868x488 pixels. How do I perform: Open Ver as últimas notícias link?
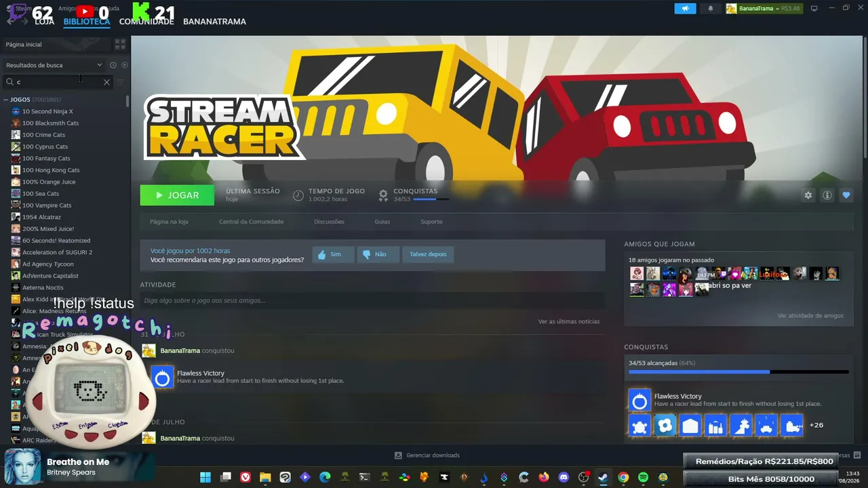point(569,321)
